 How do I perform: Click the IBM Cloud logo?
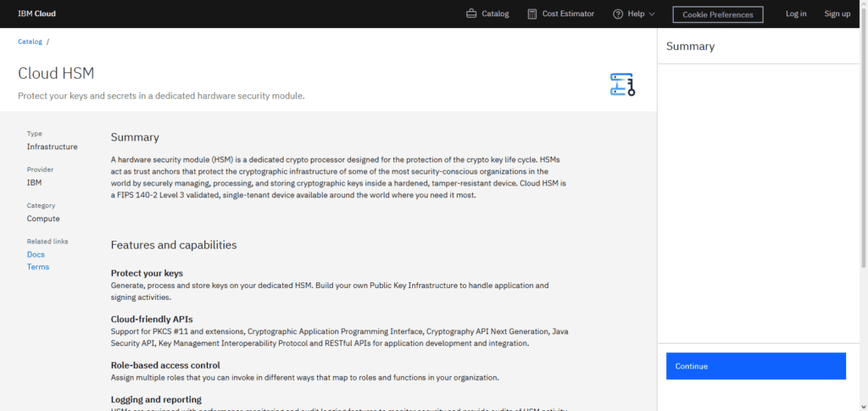pyautogui.click(x=36, y=14)
